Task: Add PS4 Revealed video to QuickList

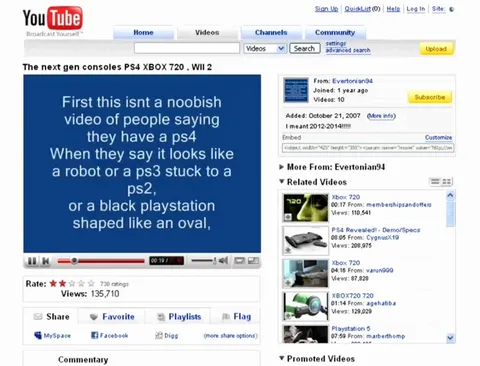Action: coord(288,250)
